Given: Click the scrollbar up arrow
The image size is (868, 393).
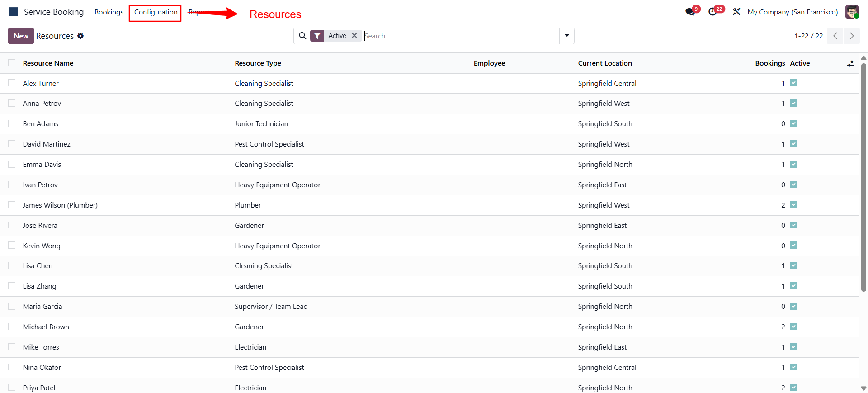Looking at the screenshot, I should click(863, 58).
